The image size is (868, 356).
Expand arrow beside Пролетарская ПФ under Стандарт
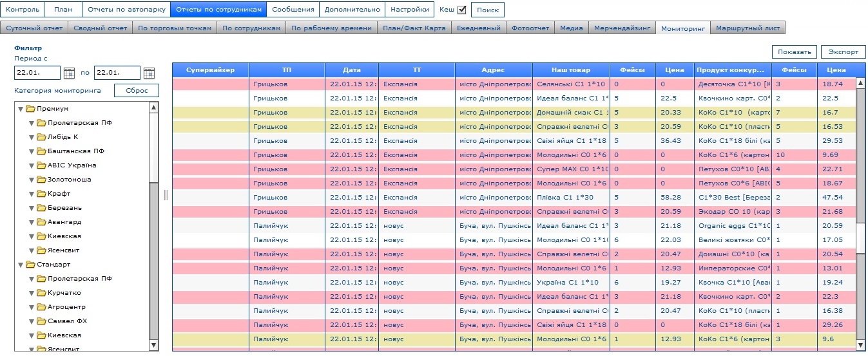click(x=31, y=279)
